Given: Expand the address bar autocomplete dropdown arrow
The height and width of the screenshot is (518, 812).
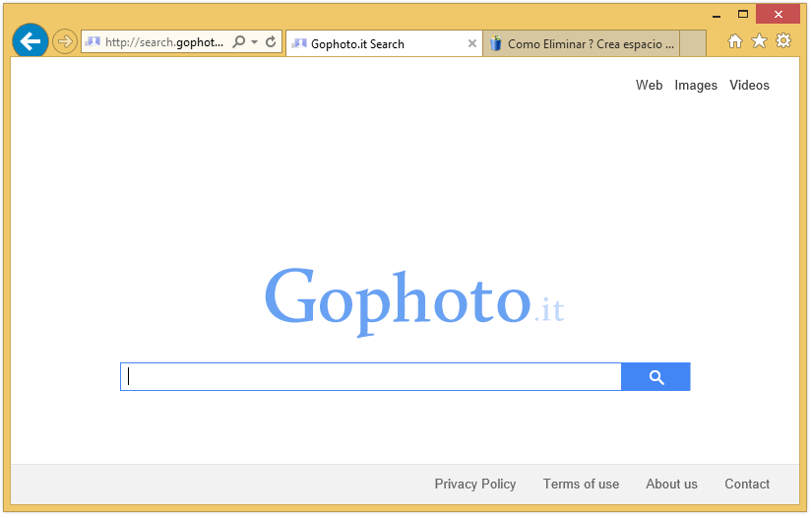Looking at the screenshot, I should click(x=254, y=42).
